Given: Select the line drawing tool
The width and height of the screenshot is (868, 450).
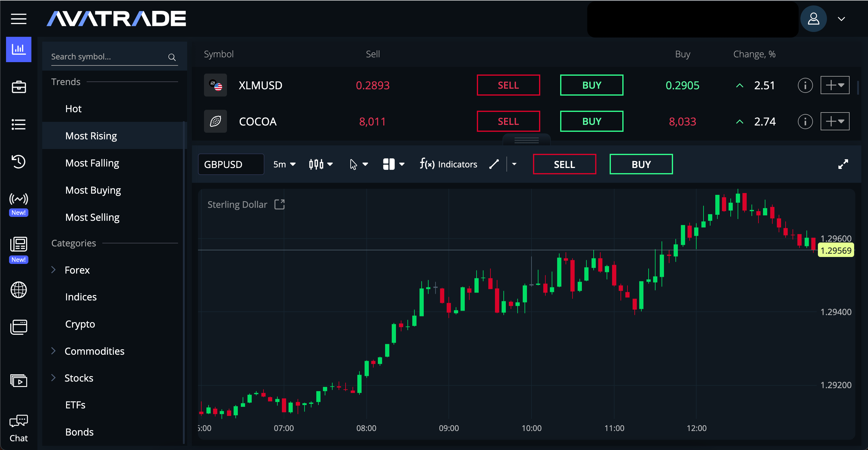Looking at the screenshot, I should click(494, 164).
